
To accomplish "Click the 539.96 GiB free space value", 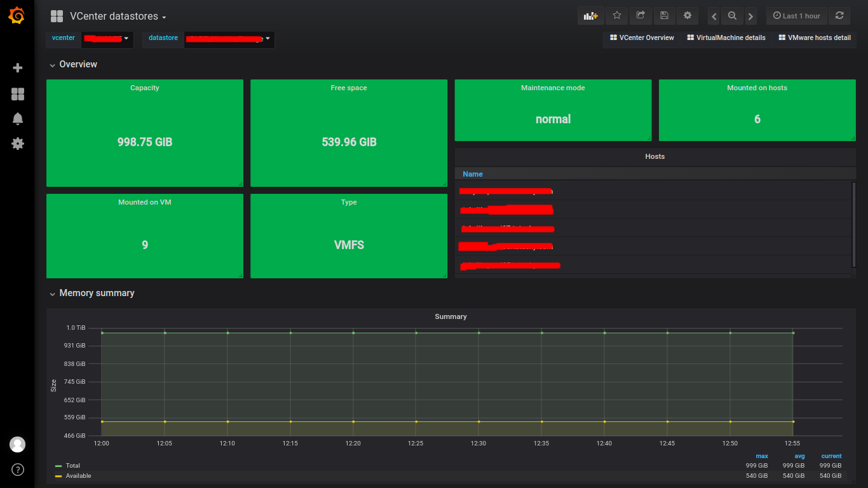I will pyautogui.click(x=349, y=142).
